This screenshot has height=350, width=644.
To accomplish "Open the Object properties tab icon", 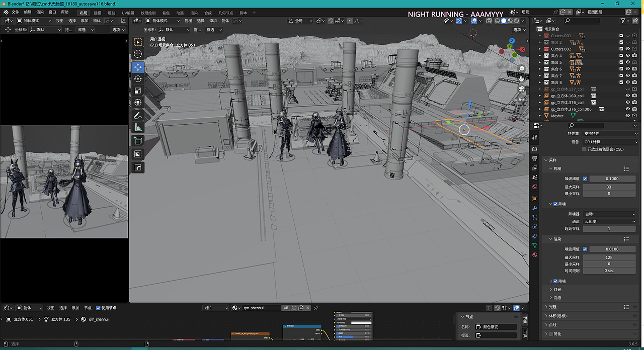I will pyautogui.click(x=535, y=199).
